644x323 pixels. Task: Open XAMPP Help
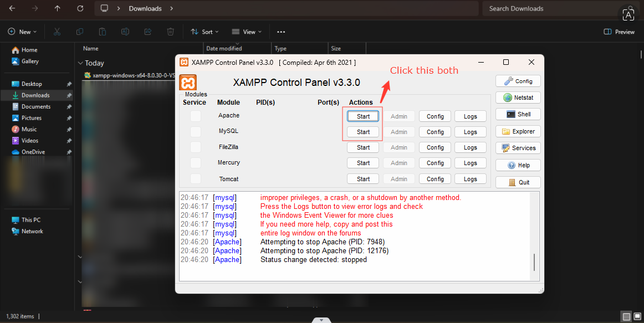(518, 165)
